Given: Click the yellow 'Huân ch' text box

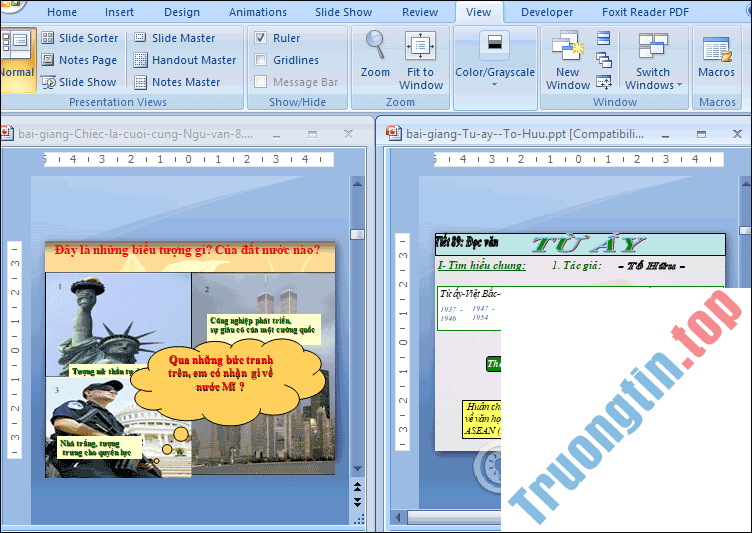Looking at the screenshot, I should click(482, 419).
